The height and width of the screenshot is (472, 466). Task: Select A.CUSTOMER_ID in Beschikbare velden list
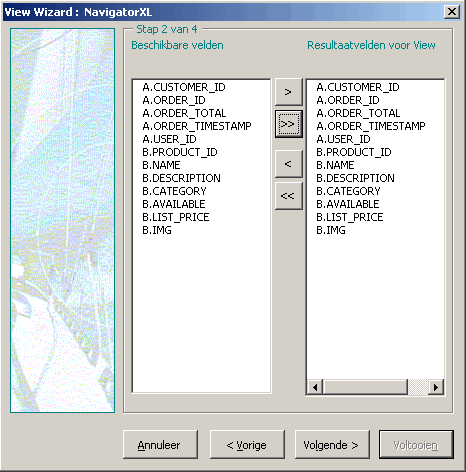(x=184, y=87)
